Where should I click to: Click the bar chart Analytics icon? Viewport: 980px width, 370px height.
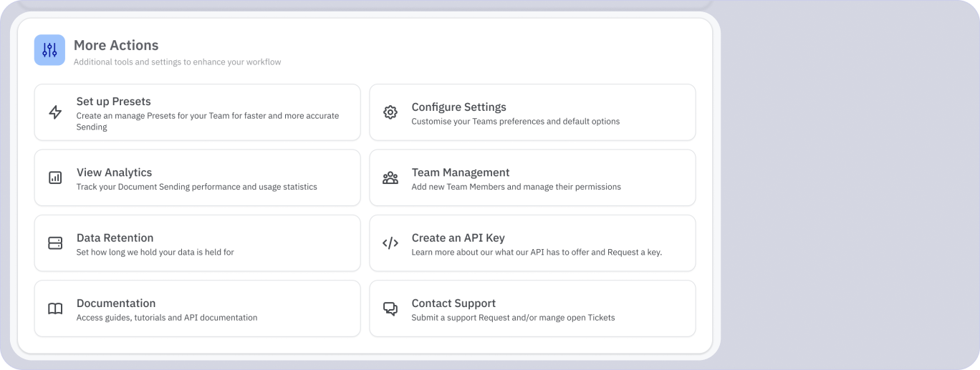click(55, 177)
